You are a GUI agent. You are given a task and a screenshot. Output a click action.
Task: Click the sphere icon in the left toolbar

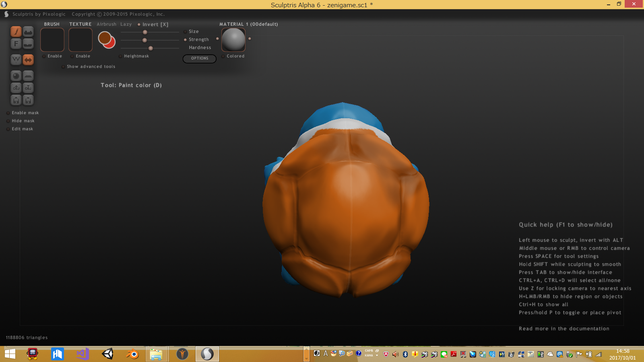16,76
